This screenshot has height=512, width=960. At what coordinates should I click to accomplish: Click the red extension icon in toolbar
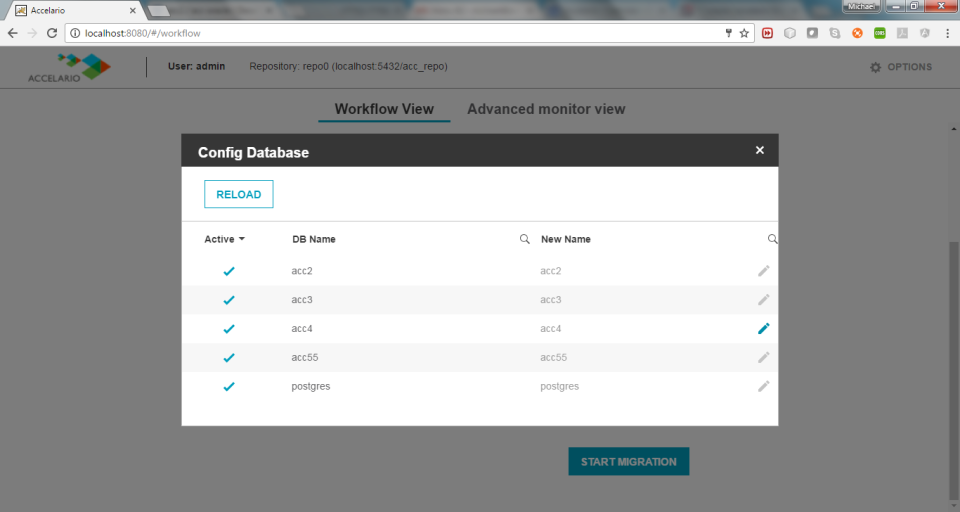click(x=767, y=33)
